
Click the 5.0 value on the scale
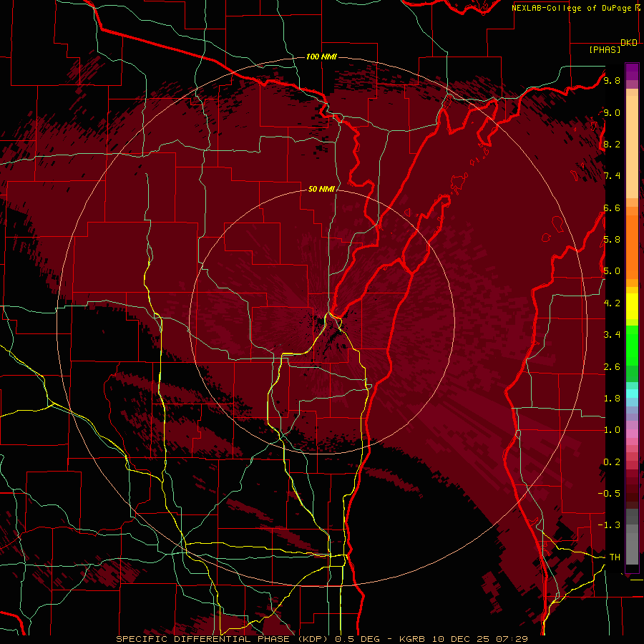(612, 271)
